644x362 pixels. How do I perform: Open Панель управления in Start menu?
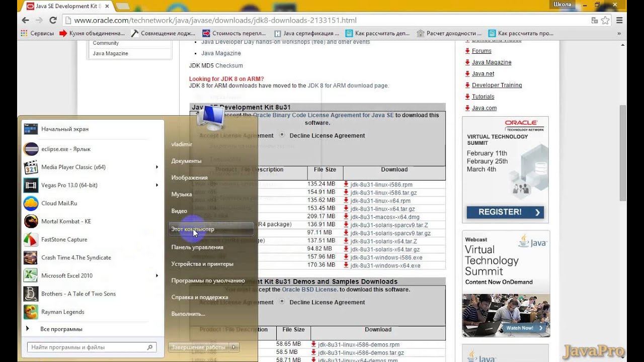197,247
